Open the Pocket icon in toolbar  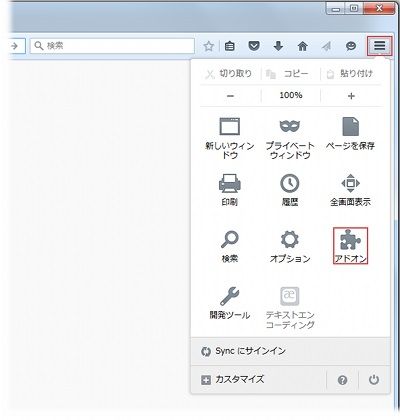click(254, 46)
